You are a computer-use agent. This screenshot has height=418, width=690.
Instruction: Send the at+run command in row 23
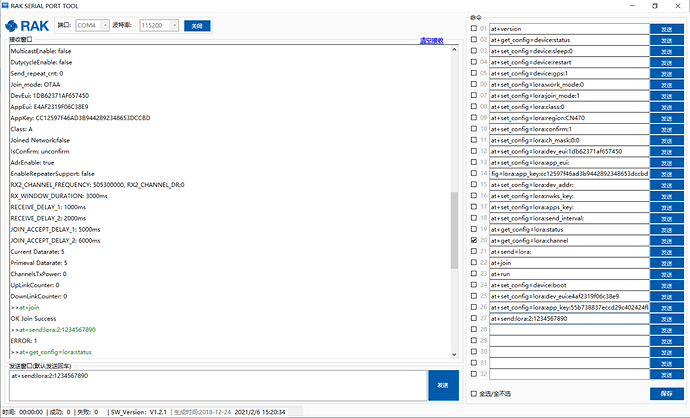pos(667,274)
